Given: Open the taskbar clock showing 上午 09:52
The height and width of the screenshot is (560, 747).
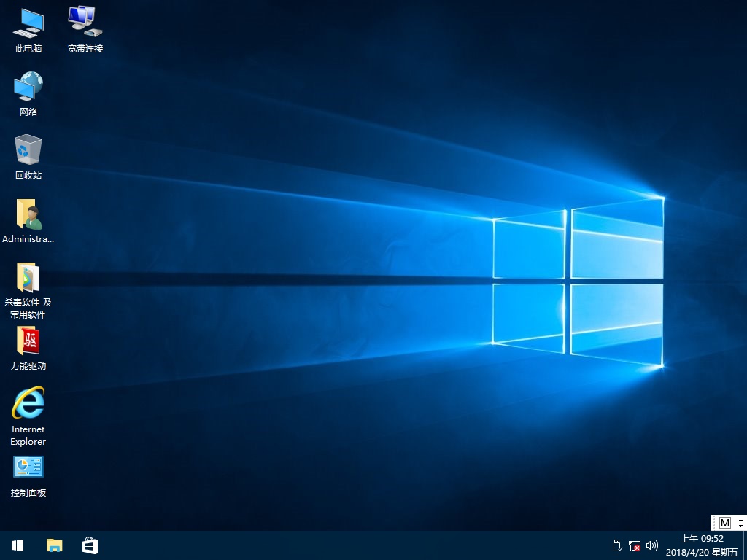Looking at the screenshot, I should [702, 545].
